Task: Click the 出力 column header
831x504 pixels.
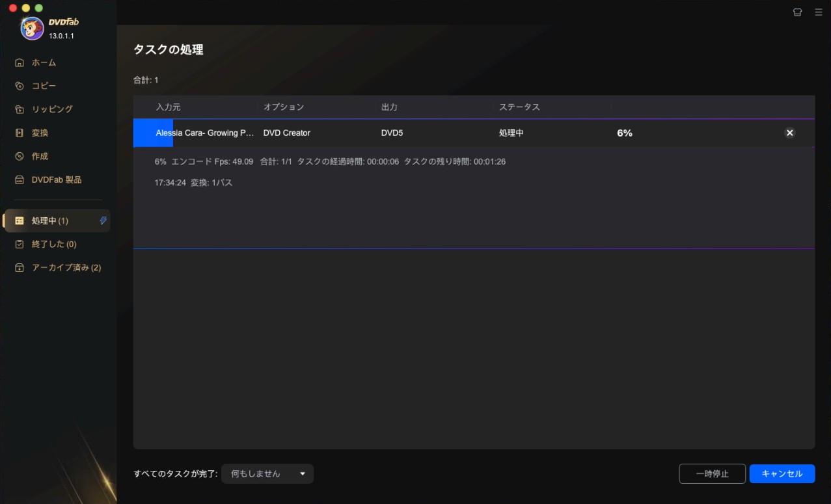Action: coord(389,107)
